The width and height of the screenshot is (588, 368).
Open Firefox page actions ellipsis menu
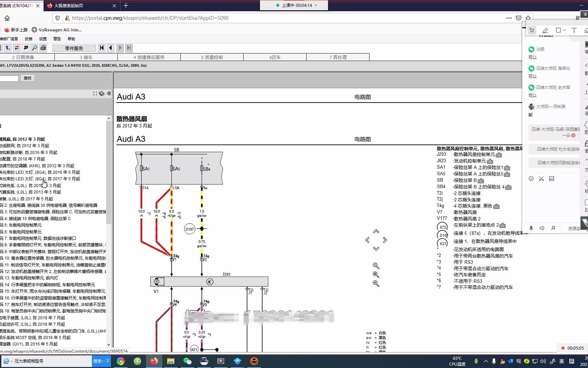click(x=509, y=18)
